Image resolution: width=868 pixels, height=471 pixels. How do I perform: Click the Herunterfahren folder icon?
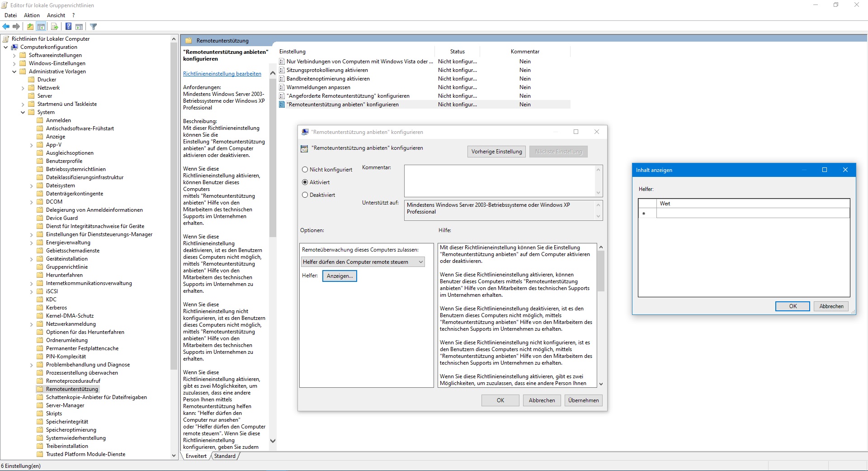40,275
